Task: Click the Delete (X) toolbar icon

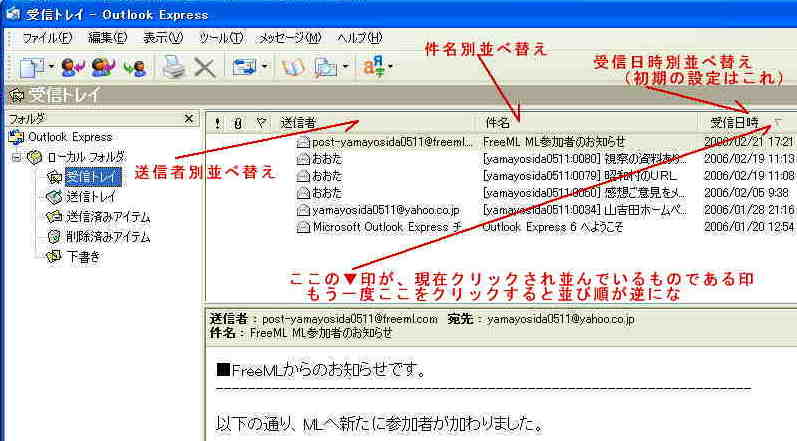Action: 205,67
